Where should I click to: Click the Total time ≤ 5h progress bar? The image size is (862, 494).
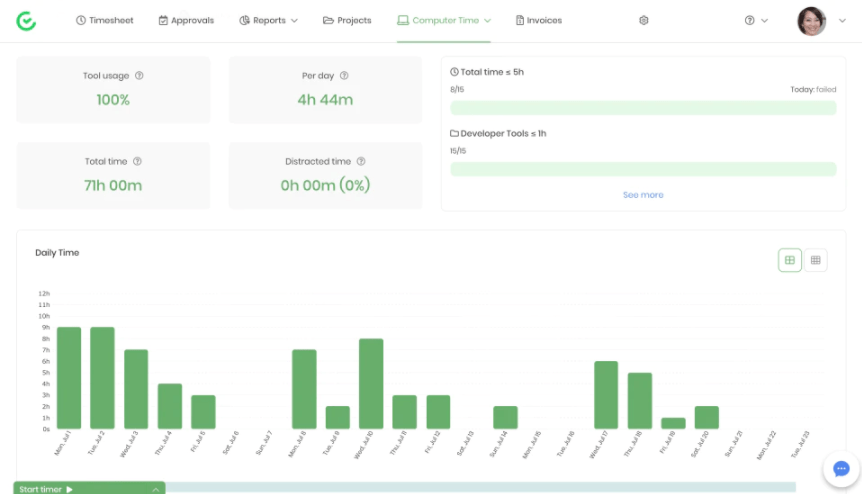click(643, 108)
